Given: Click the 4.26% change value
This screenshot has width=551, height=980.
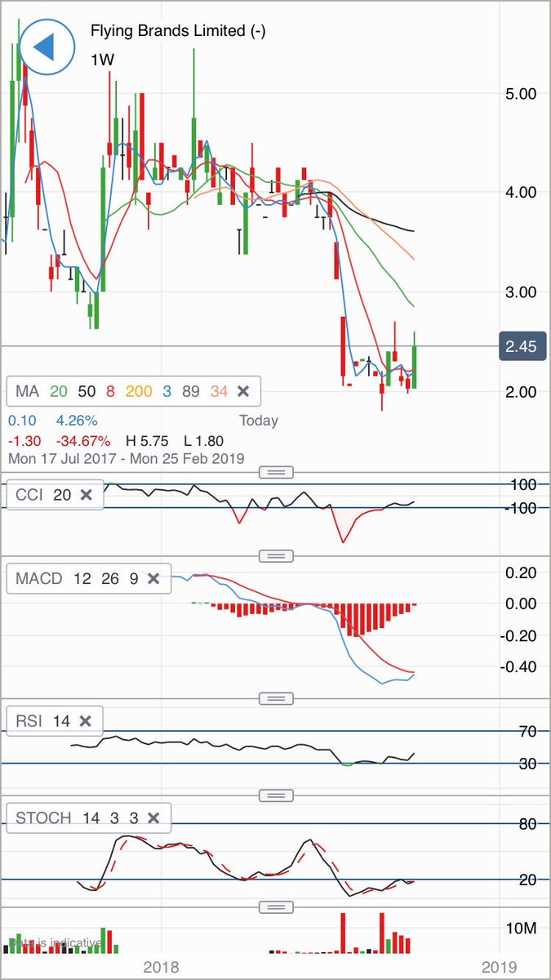Looking at the screenshot, I should coord(77,421).
